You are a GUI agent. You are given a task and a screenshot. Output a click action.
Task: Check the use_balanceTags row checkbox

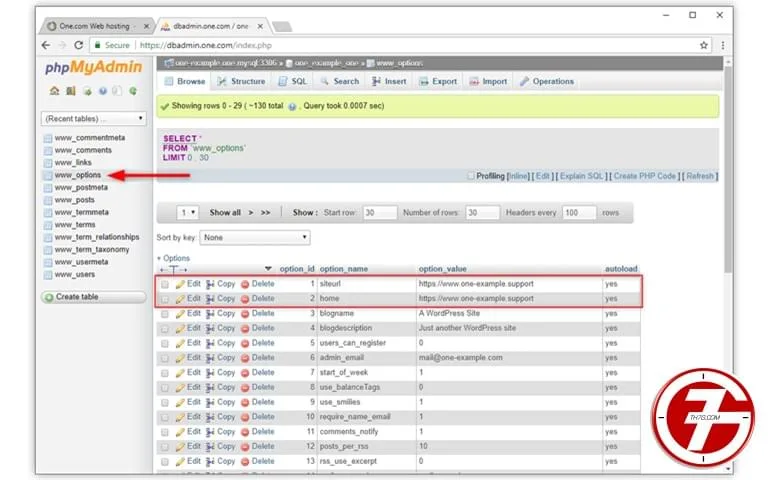pyautogui.click(x=165, y=388)
